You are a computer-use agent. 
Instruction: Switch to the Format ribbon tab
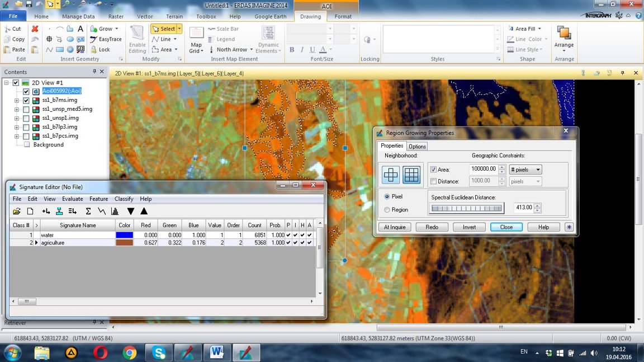pyautogui.click(x=343, y=16)
